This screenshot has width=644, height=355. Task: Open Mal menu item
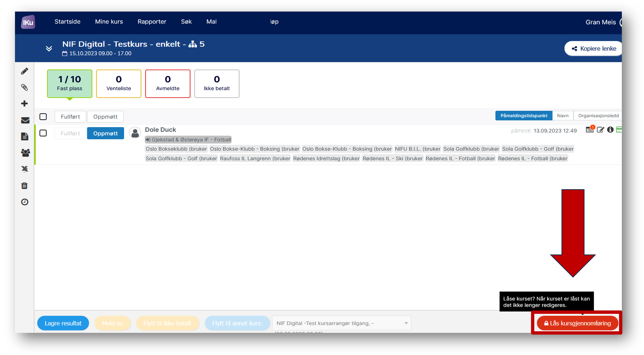[x=211, y=22]
